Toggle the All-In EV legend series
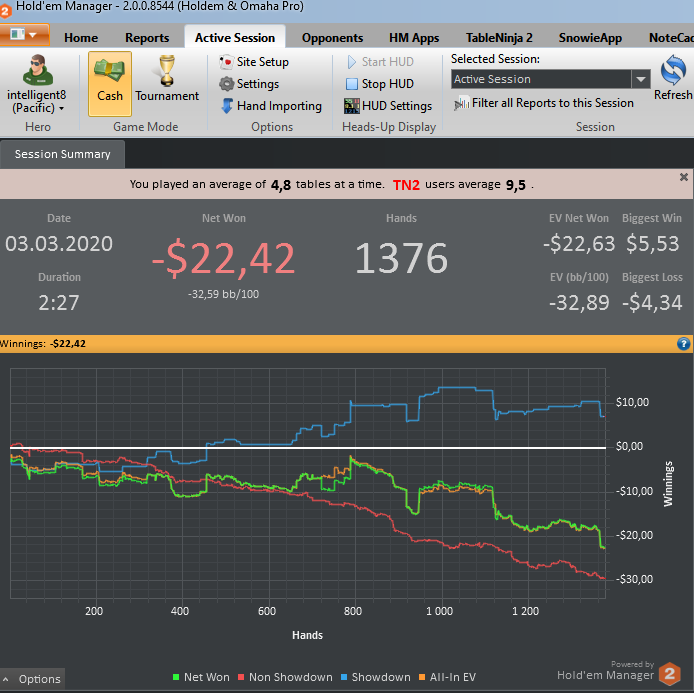This screenshot has height=693, width=694. point(447,677)
